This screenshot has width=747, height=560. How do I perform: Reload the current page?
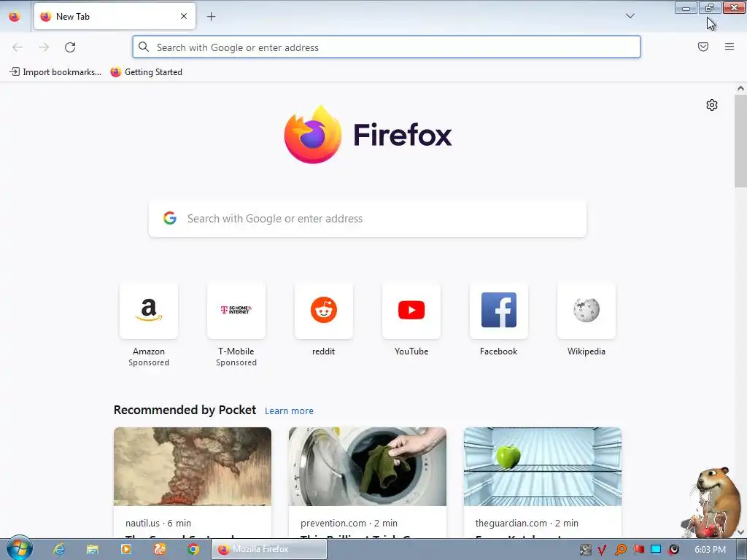(x=70, y=47)
